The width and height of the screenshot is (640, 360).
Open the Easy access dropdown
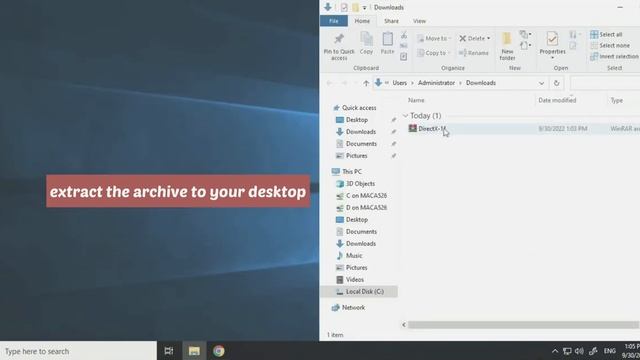coord(525,45)
